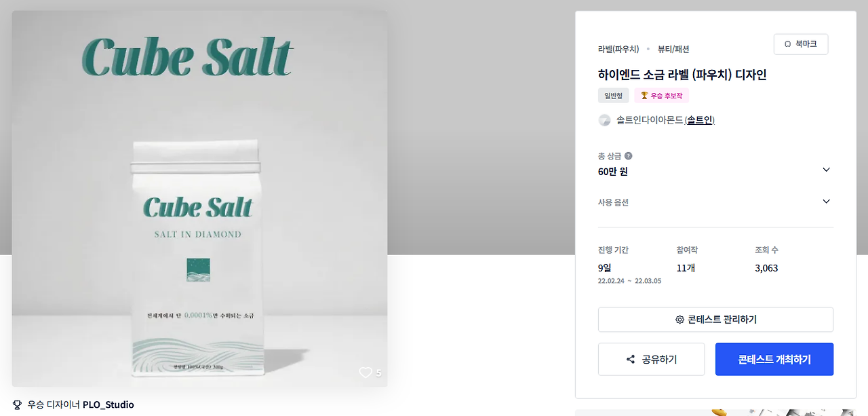Image resolution: width=868 pixels, height=416 pixels.
Task: Open the Cube Salt pouch design image
Action: [x=199, y=199]
